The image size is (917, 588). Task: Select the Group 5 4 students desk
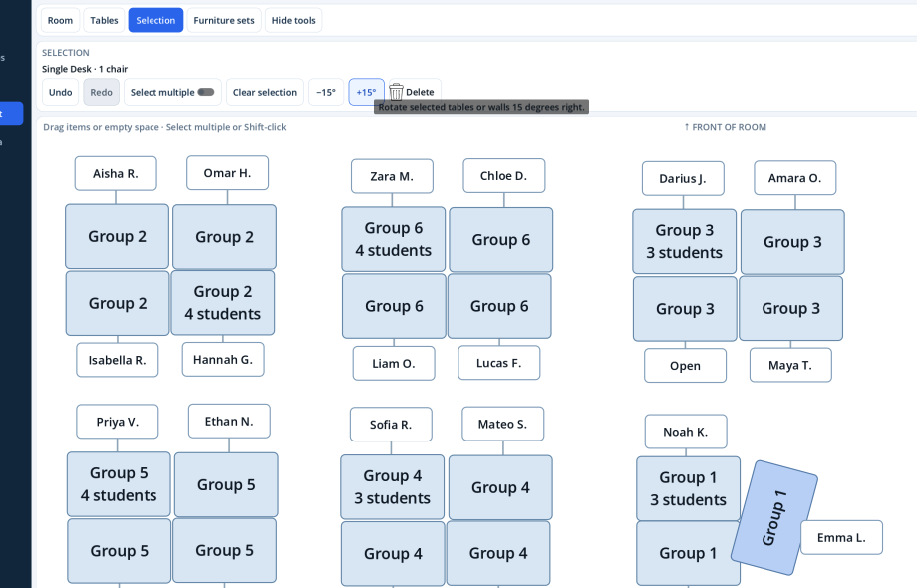coord(119,484)
